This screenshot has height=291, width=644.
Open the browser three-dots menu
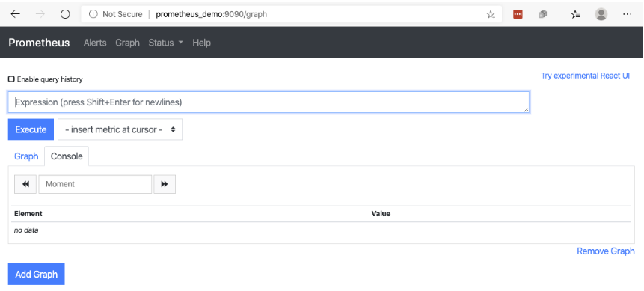[x=627, y=14]
